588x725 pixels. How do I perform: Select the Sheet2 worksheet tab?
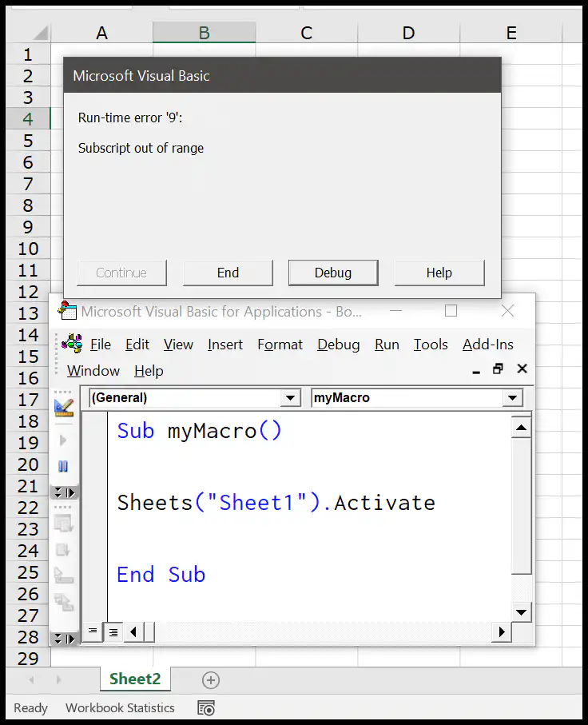135,679
